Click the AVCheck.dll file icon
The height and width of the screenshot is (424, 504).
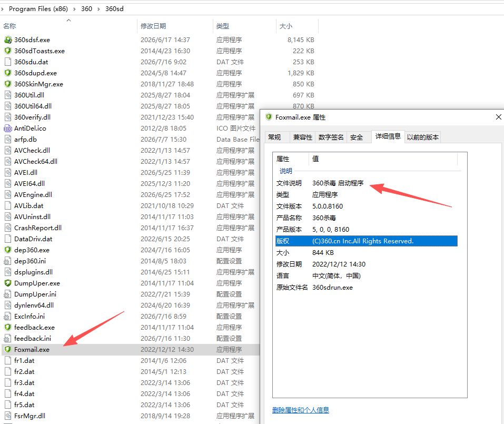[8, 151]
